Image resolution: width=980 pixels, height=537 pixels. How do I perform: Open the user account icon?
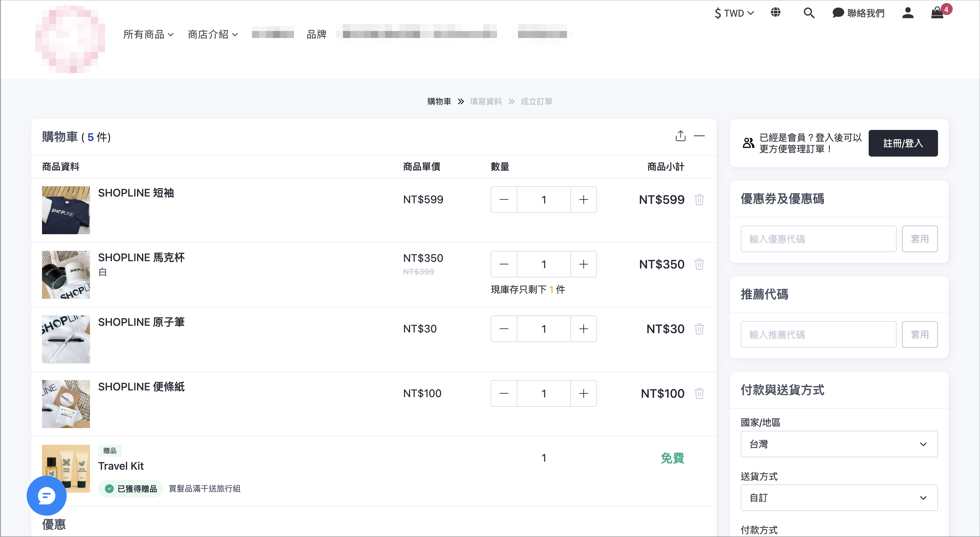[908, 13]
